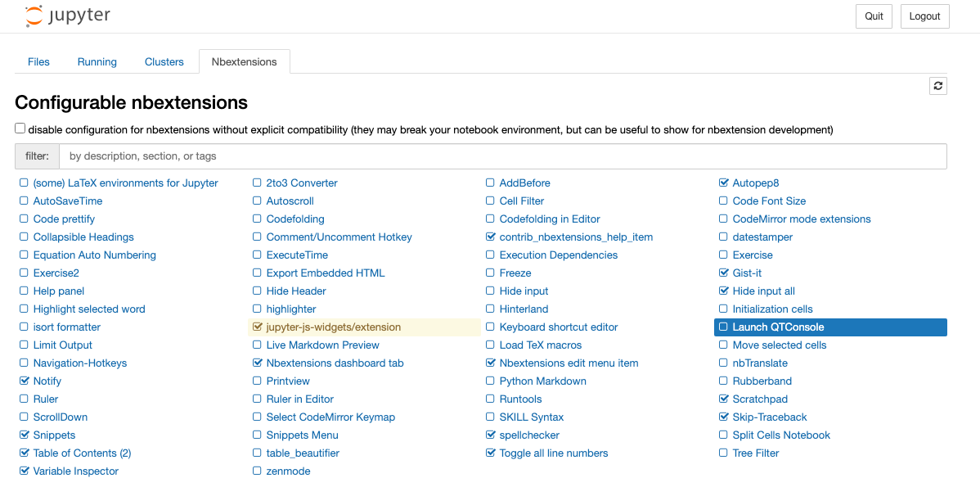The image size is (980, 487).
Task: Uncheck the Variable Inspector checkbox
Action: point(24,471)
